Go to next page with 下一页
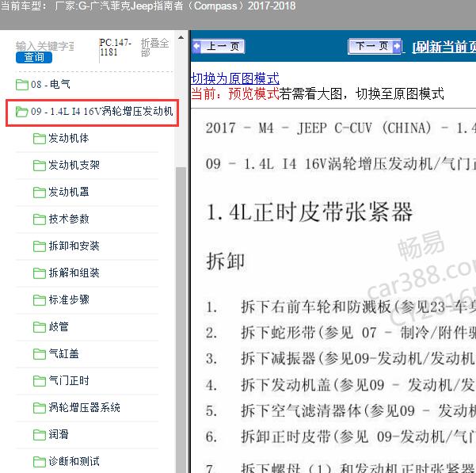The width and height of the screenshot is (476, 473). 375,46
